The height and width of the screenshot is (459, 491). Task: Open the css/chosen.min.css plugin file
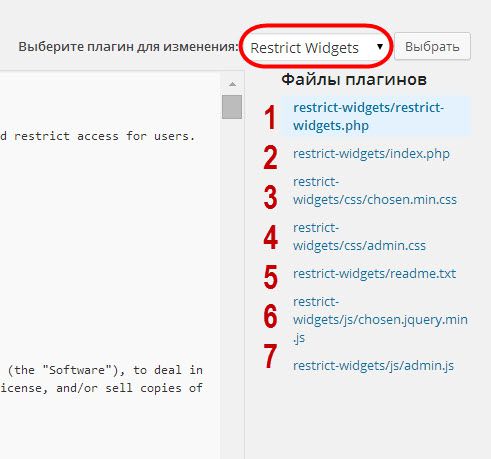click(x=375, y=191)
